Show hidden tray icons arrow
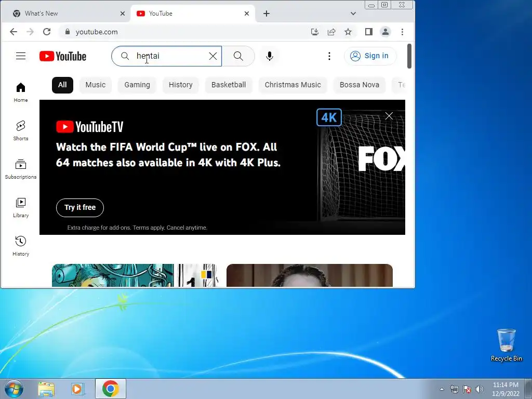Screen dimensions: 532x399 442,389
